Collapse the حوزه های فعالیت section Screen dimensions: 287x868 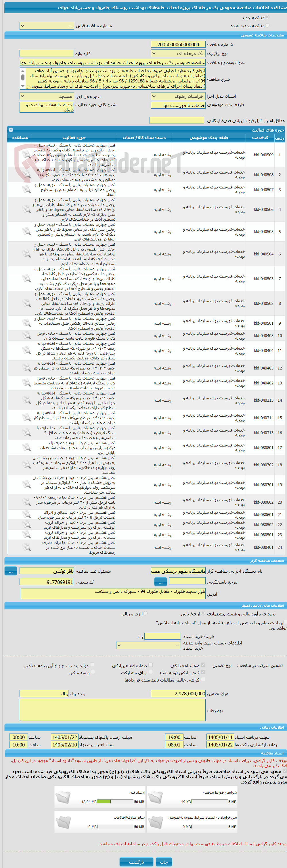[x=11, y=130]
